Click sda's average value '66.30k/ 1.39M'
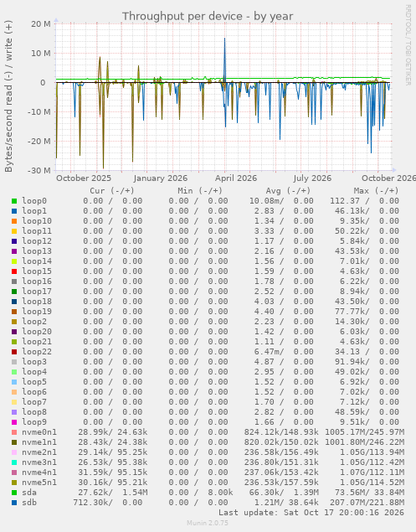The height and width of the screenshot is (532, 416). 284,493
